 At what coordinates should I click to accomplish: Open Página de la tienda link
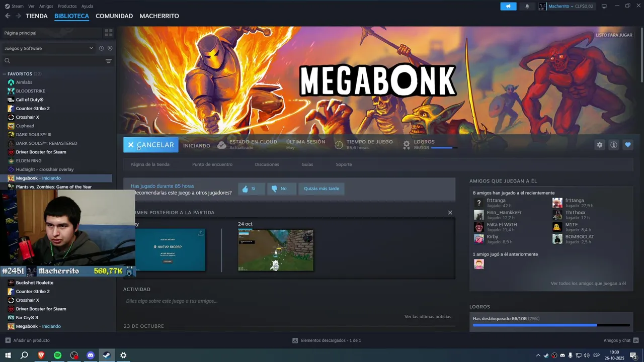pos(150,164)
